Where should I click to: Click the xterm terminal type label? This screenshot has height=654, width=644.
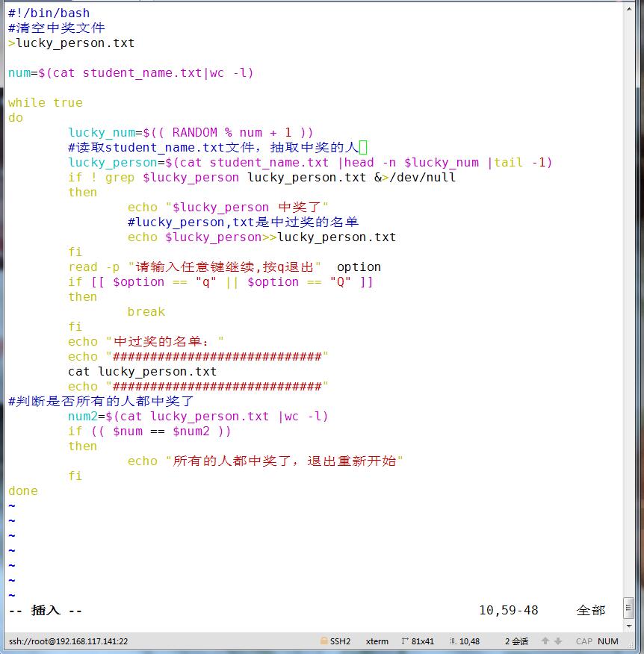point(377,641)
